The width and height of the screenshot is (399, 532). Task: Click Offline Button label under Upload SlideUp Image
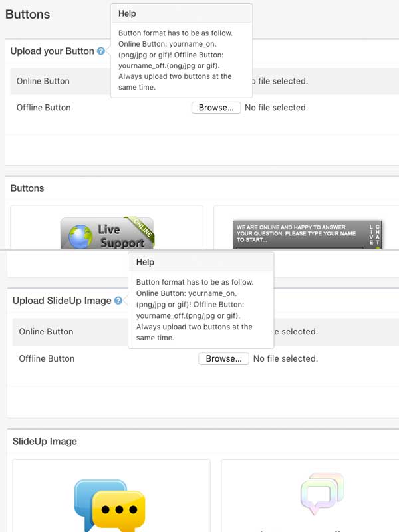(x=47, y=358)
